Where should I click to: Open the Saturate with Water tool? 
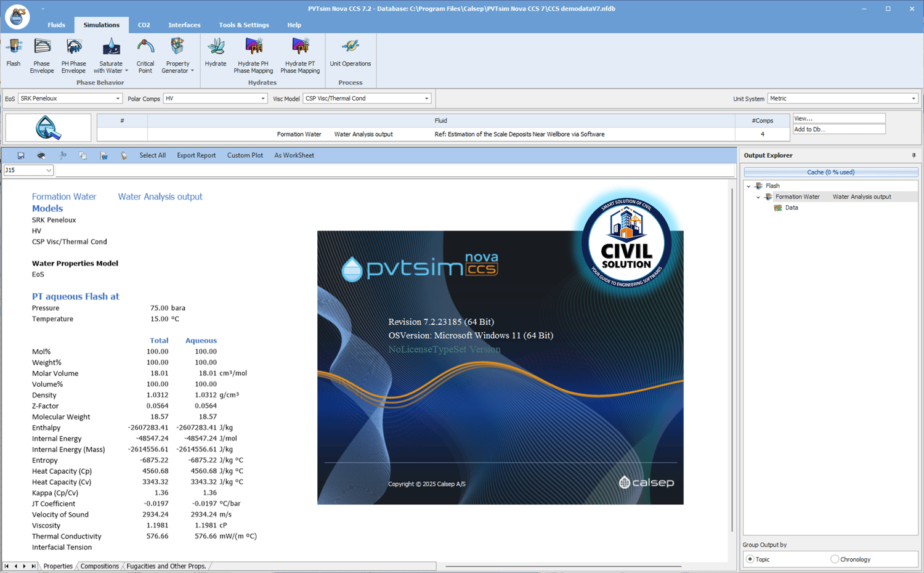111,55
